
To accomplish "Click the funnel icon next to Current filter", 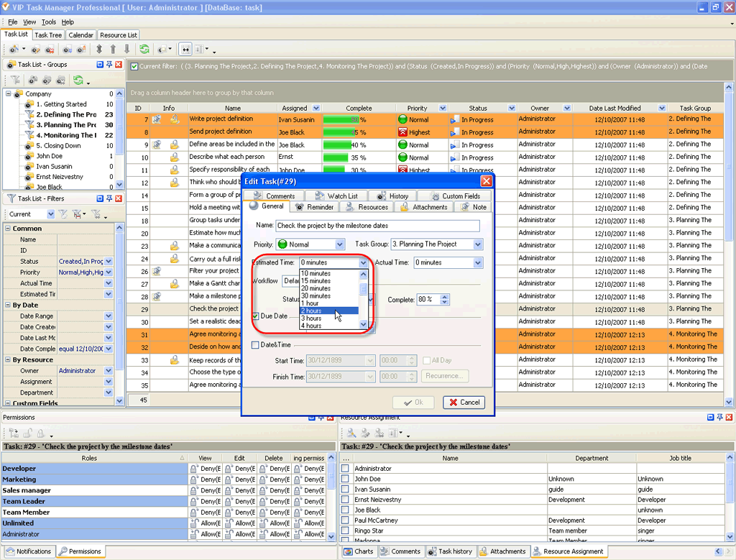I will pos(63,214).
